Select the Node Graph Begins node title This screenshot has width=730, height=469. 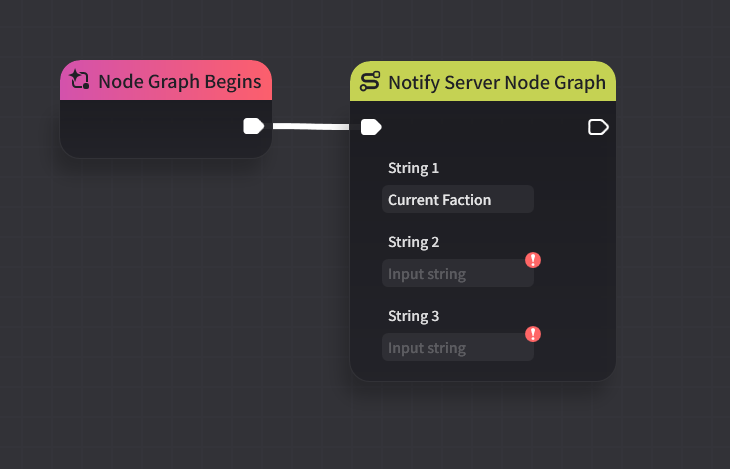[x=180, y=82]
